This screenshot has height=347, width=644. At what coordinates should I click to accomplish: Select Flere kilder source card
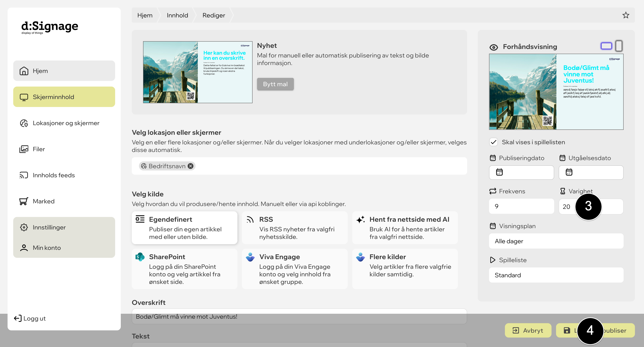tap(405, 269)
